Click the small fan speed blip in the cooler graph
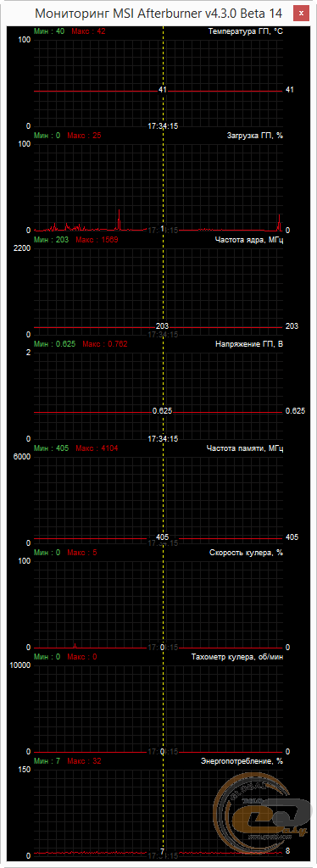317x868 pixels. (75, 645)
